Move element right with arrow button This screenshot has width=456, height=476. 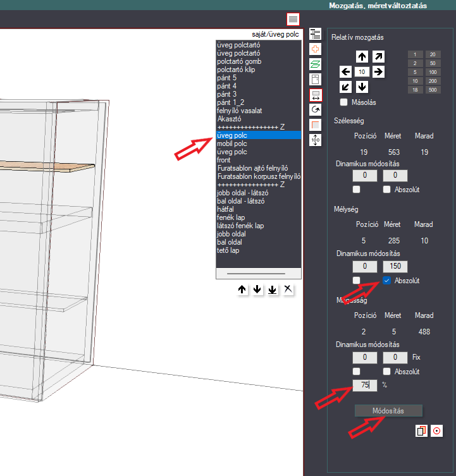[378, 71]
